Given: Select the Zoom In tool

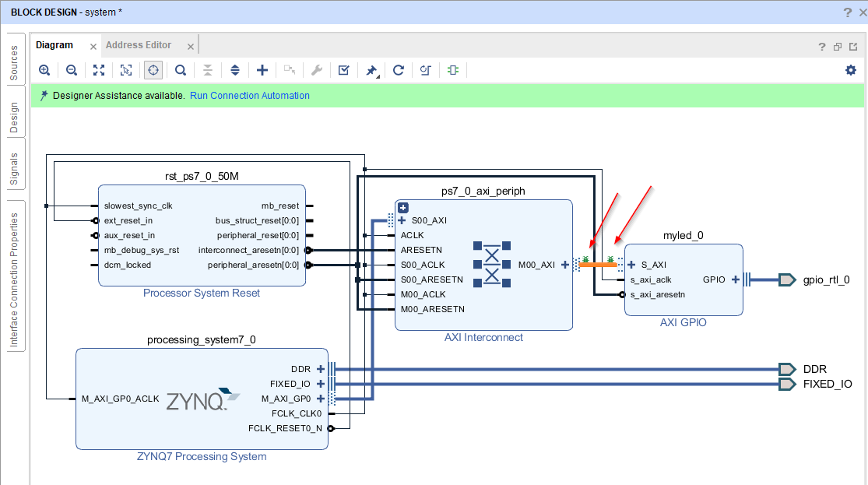Looking at the screenshot, I should pos(44,70).
